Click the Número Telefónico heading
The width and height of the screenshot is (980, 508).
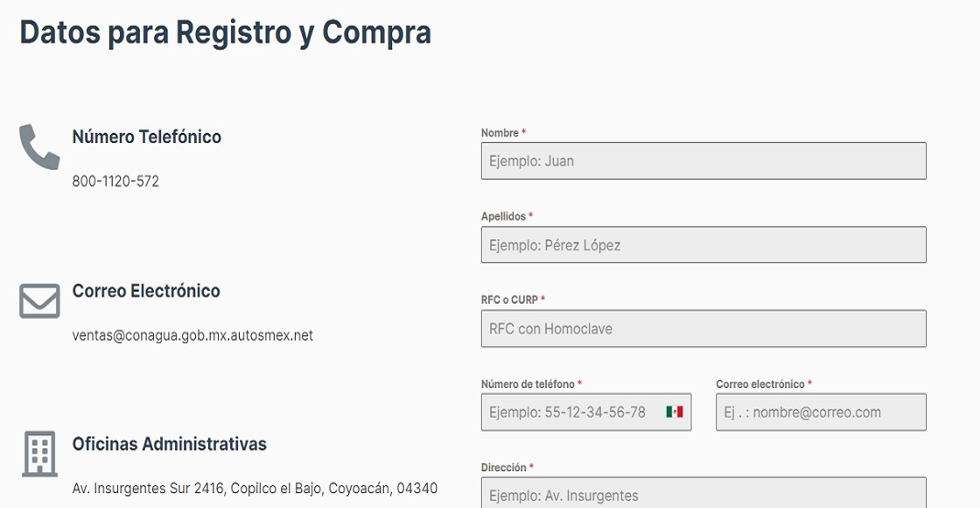tap(147, 137)
